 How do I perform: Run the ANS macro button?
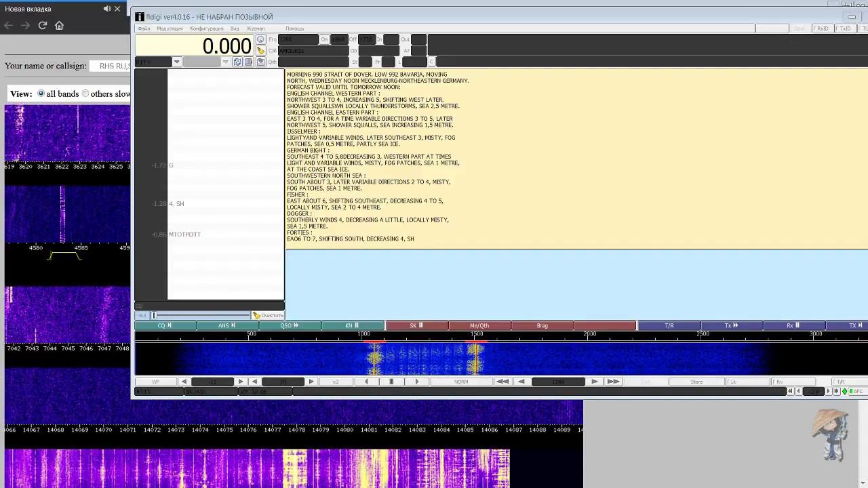pyautogui.click(x=227, y=325)
